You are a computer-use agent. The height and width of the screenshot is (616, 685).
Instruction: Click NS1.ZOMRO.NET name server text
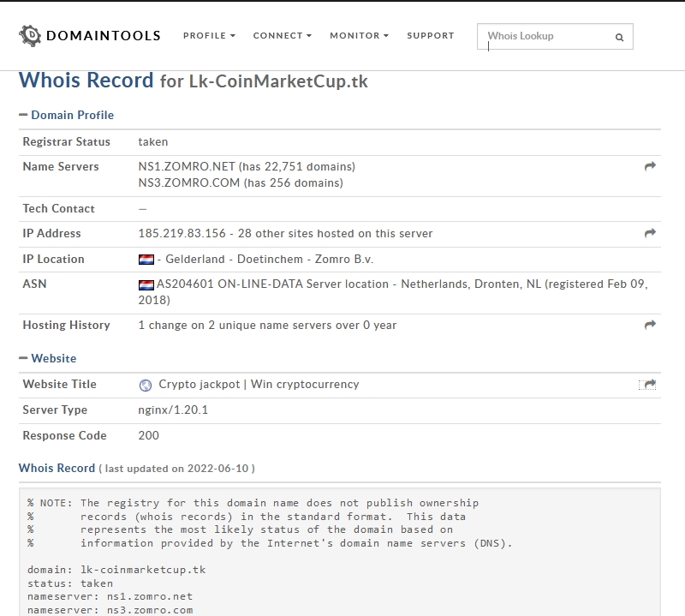187,166
